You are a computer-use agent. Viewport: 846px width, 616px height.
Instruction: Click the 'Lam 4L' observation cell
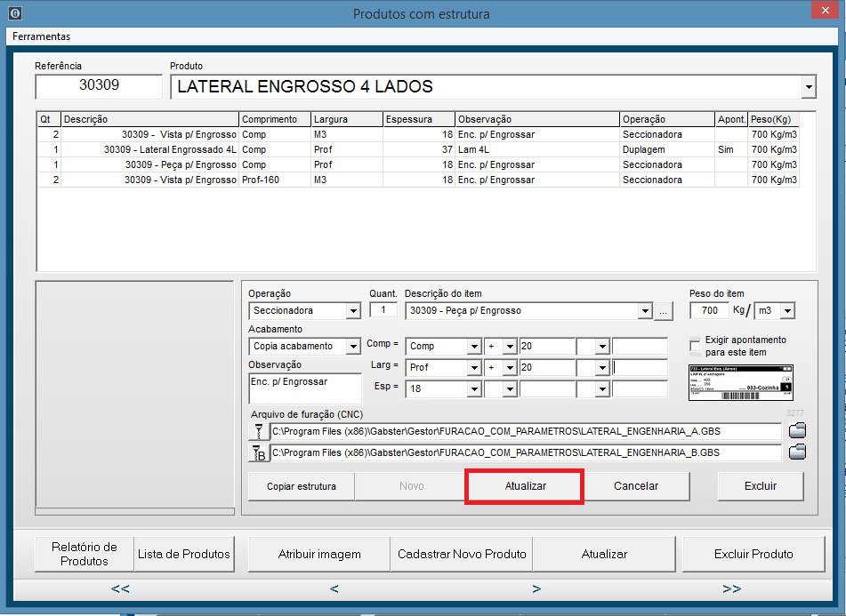click(537, 150)
